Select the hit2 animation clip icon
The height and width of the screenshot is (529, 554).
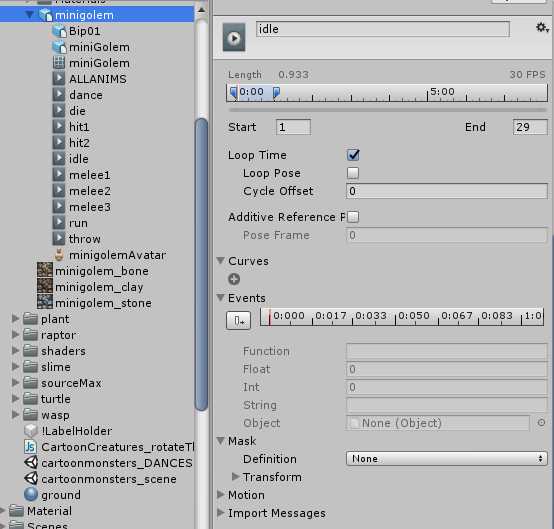(x=59, y=143)
